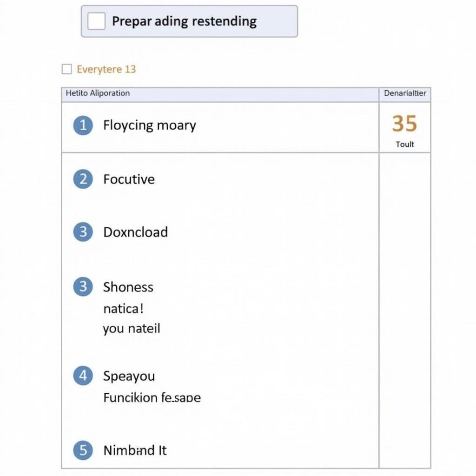
Task: Select the Nimbind It entry
Action: pos(135,450)
